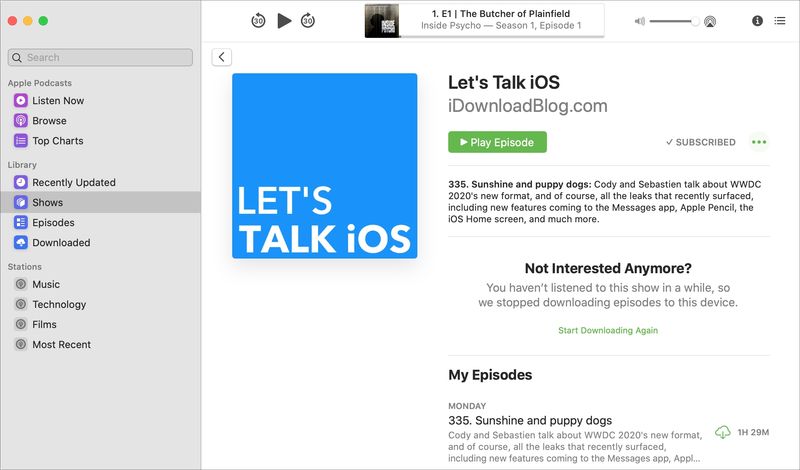Click the Not Interested Anymore? heading
The image size is (800, 470).
[x=608, y=268]
